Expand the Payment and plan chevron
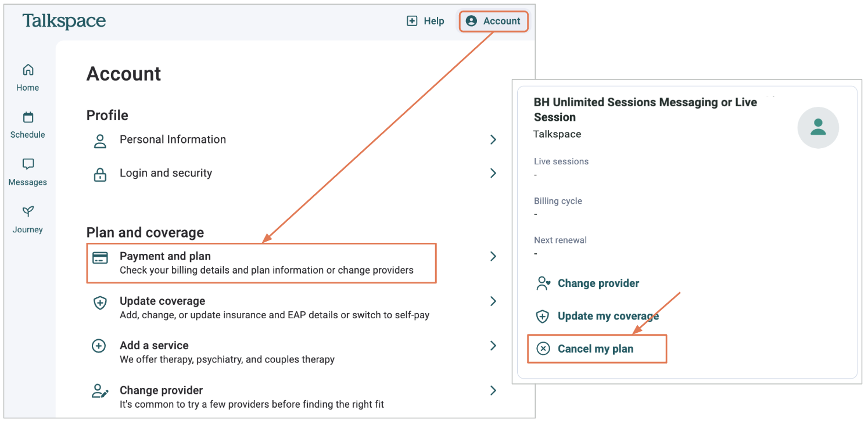 point(493,256)
